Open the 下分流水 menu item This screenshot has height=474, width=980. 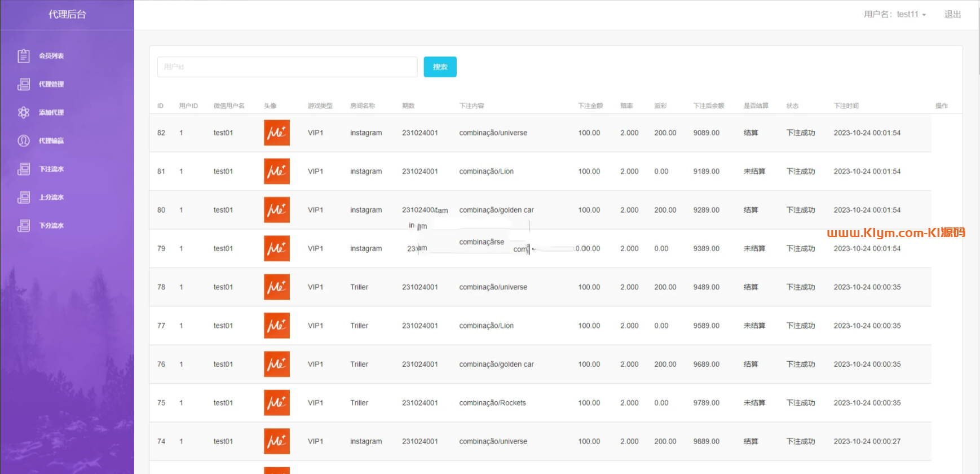click(51, 225)
